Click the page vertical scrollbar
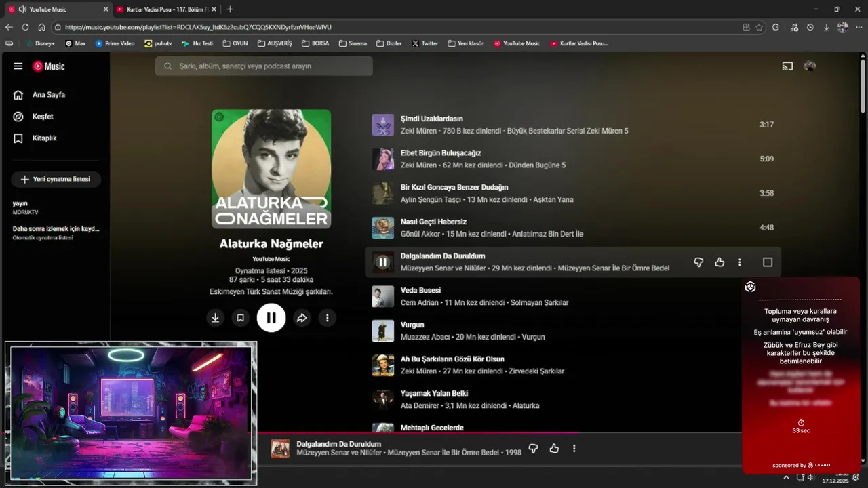 pos(863,85)
